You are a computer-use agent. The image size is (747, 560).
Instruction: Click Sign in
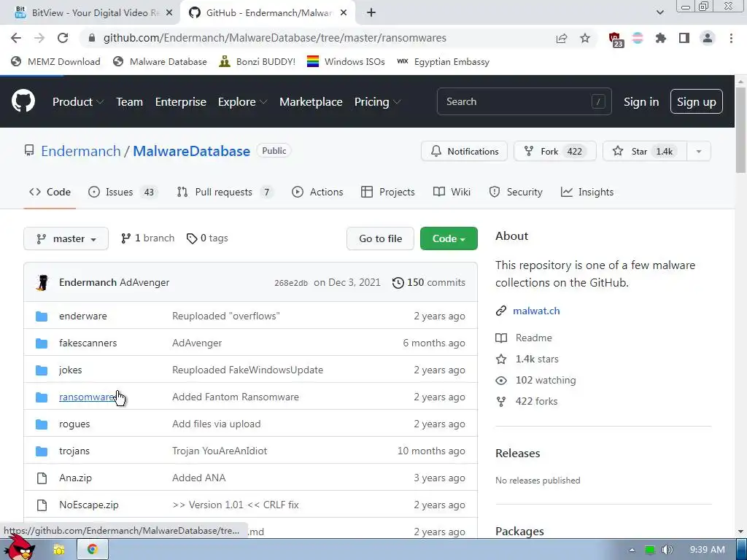click(641, 102)
